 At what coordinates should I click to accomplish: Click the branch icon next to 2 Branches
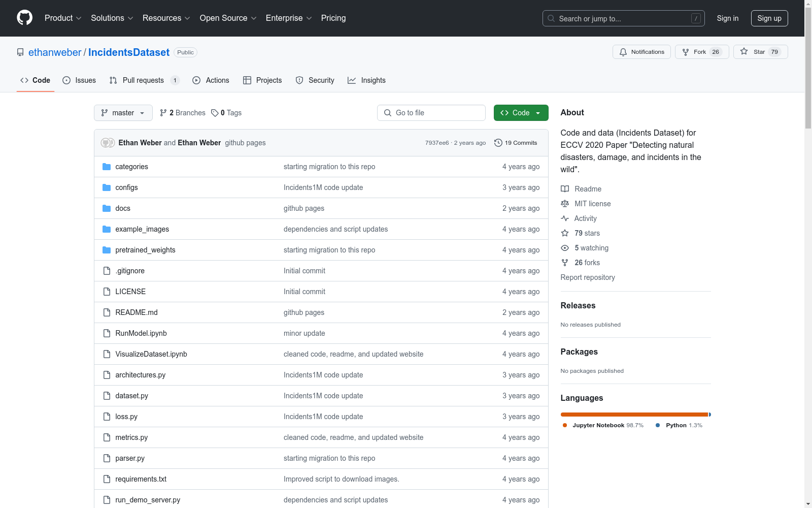click(163, 113)
